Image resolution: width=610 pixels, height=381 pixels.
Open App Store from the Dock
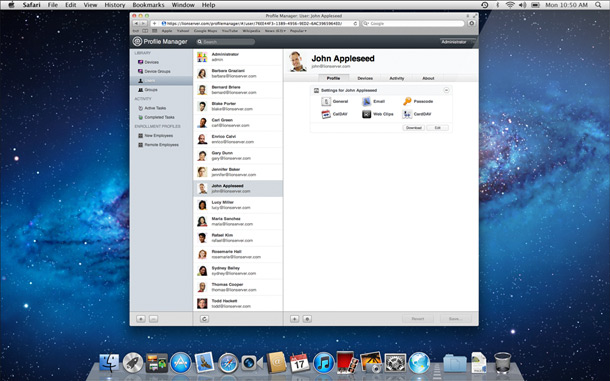pyautogui.click(x=181, y=363)
